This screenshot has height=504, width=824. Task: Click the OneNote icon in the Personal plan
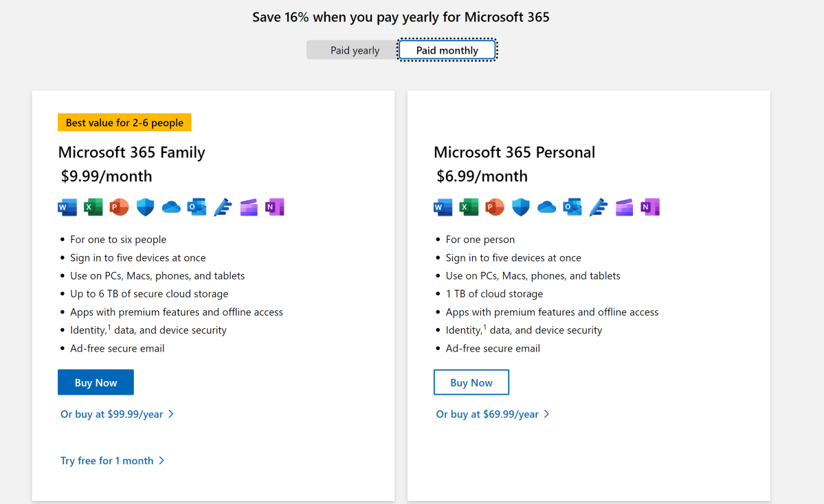click(x=650, y=207)
